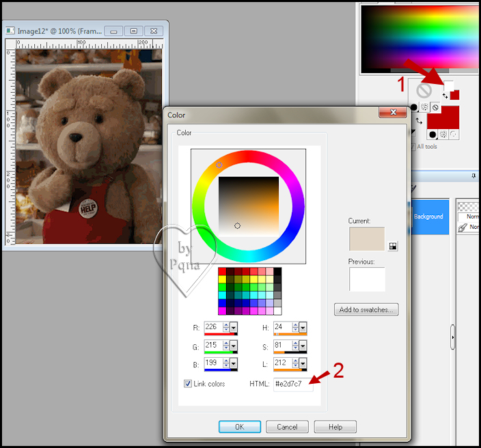Close the Color dialog with the red X
This screenshot has height=448, width=481.
click(x=393, y=113)
